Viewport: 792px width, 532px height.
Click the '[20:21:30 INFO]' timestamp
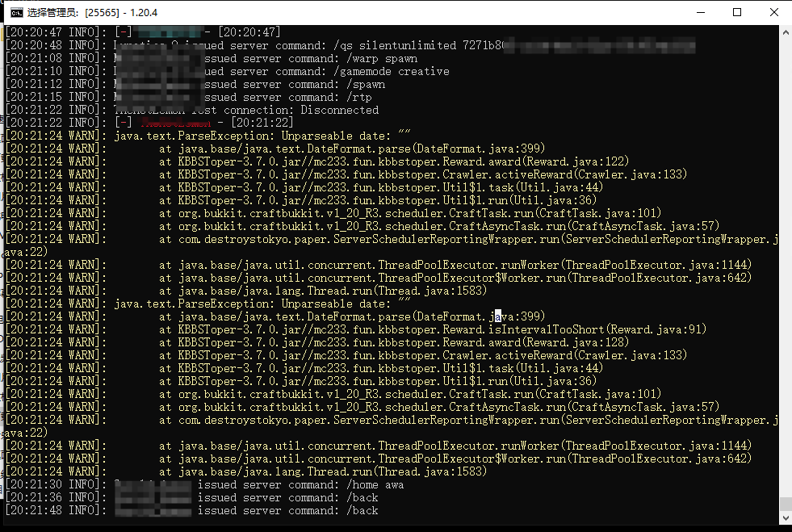tap(56, 485)
